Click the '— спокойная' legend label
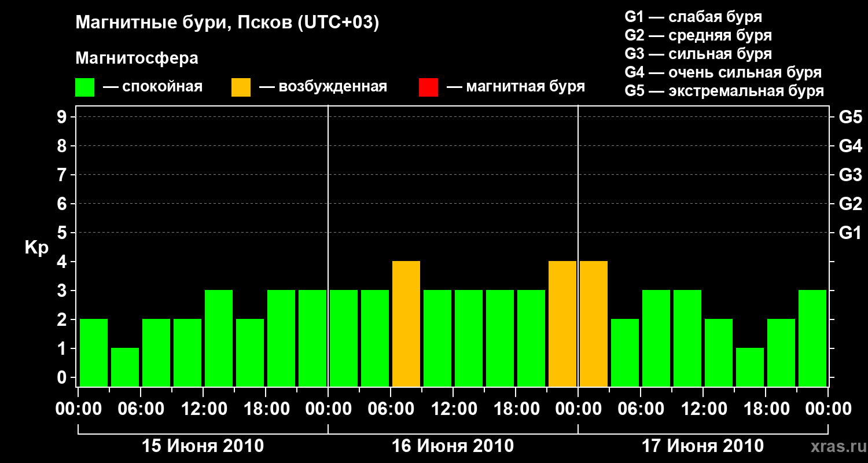The height and width of the screenshot is (463, 868). (x=153, y=87)
